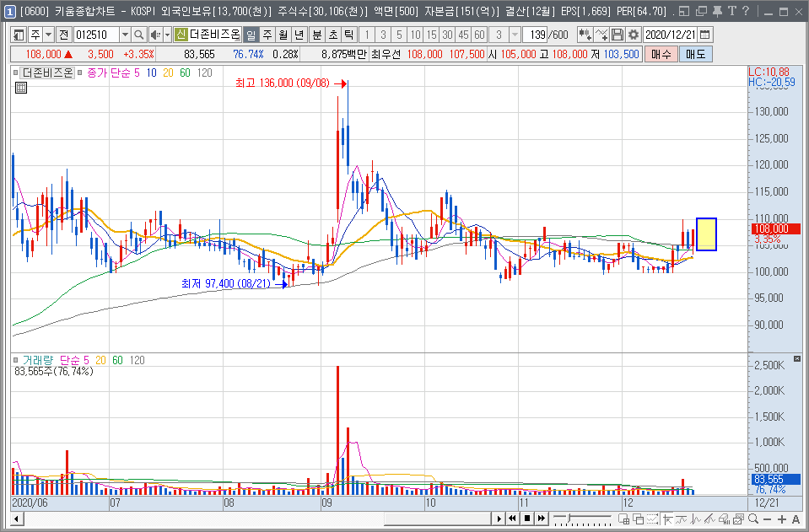This screenshot has width=809, height=532.
Task: Switch to yearly (년) period
Action: pos(299,35)
